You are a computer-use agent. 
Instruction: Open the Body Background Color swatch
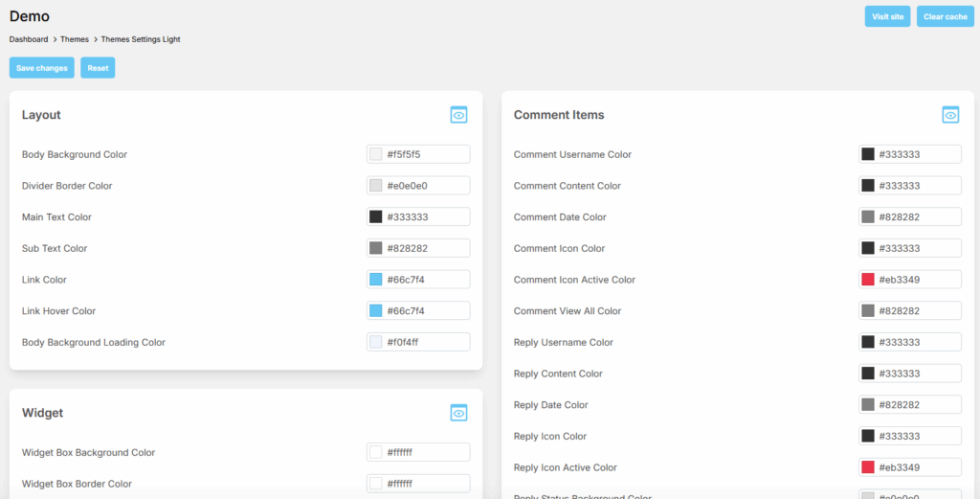click(x=376, y=154)
